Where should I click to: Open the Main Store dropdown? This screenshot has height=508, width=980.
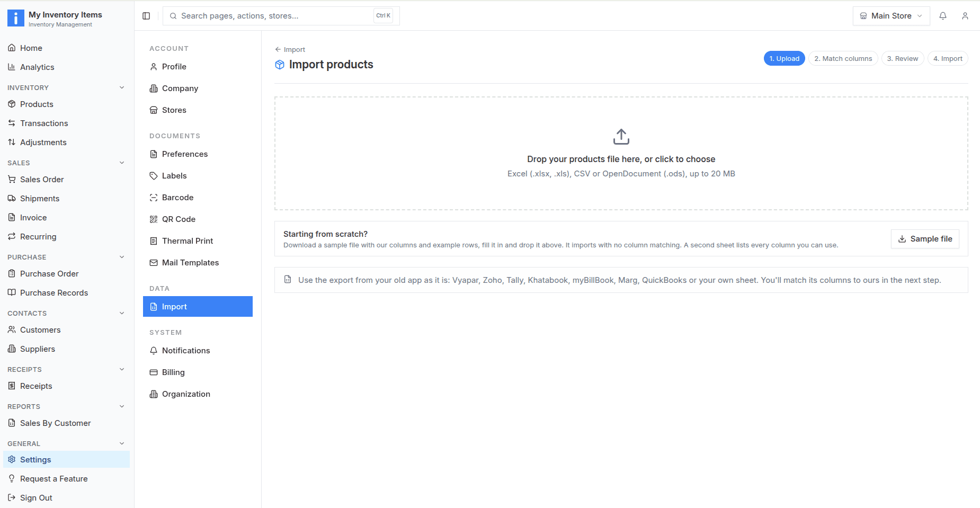[x=891, y=16]
